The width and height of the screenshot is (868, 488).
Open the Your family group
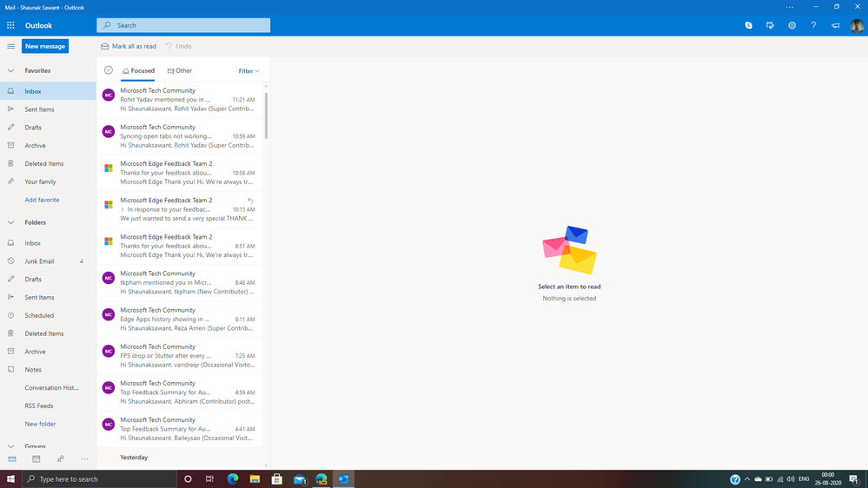pyautogui.click(x=48, y=181)
